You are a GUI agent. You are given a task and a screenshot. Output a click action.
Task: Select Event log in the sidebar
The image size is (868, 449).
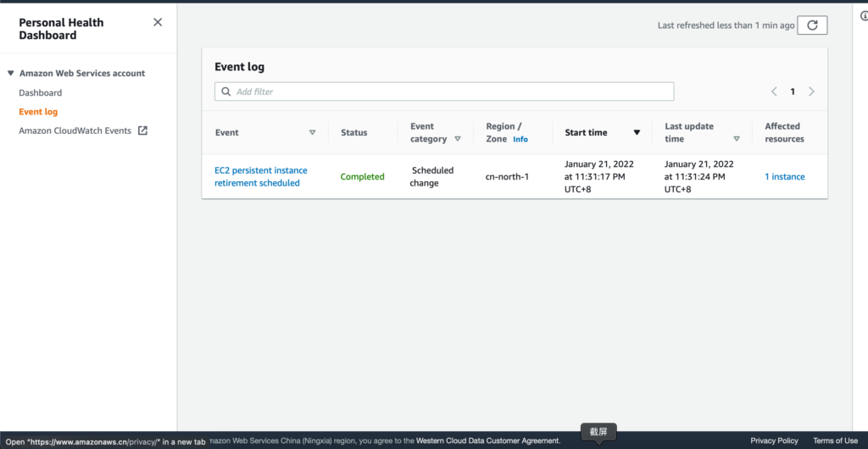coord(38,112)
